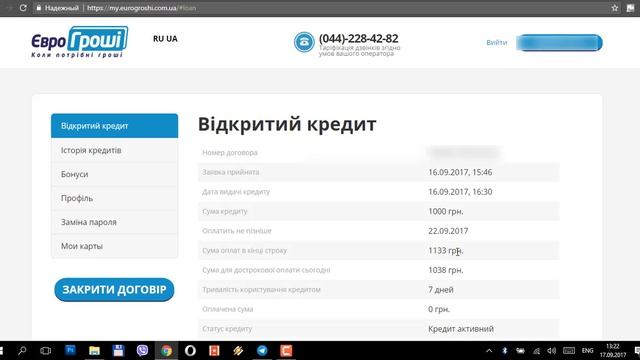Screen dimensions: 640x360
Task: Click the EuroGroshi logo
Action: tap(80, 42)
